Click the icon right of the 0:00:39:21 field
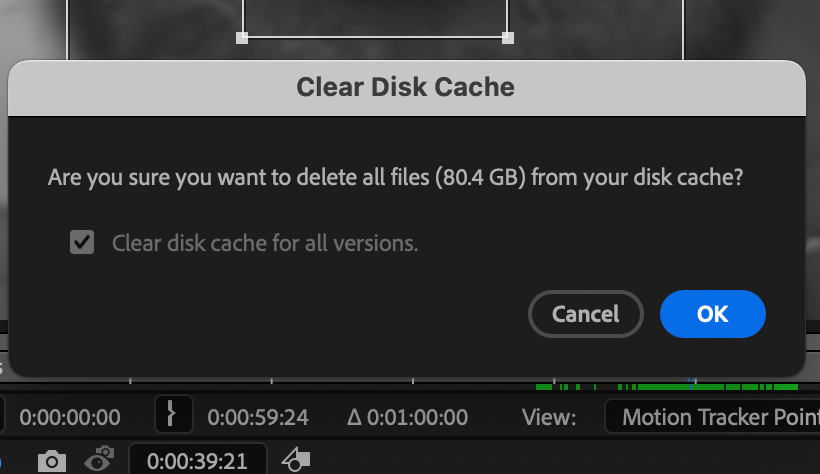 click(297, 461)
